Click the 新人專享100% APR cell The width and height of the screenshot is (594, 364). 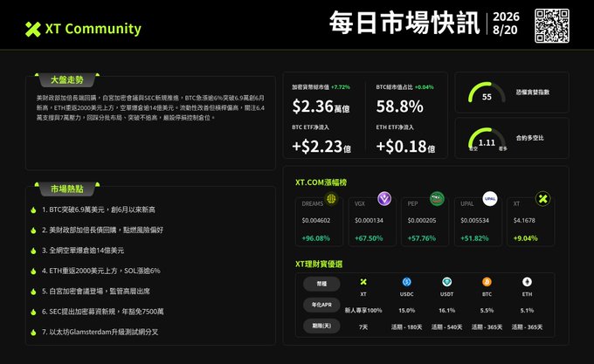pyautogui.click(x=363, y=310)
